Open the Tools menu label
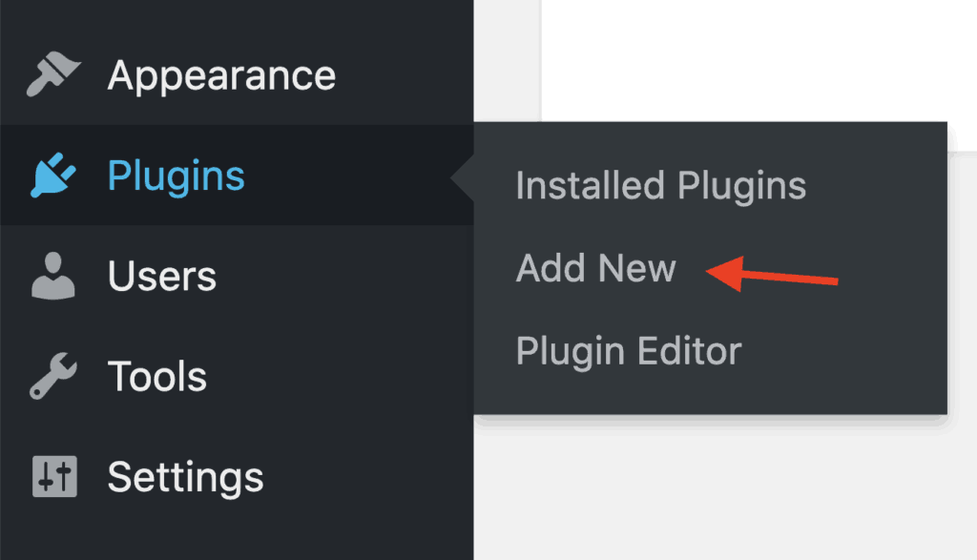The image size is (977, 560). point(157,376)
